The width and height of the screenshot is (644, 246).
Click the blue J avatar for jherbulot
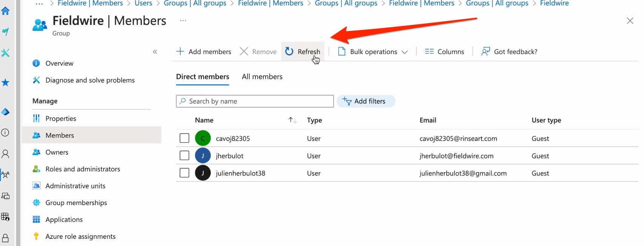203,155
